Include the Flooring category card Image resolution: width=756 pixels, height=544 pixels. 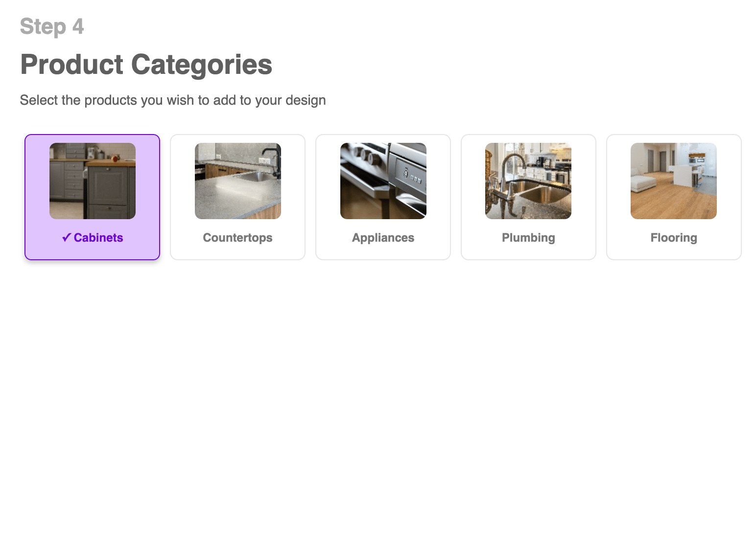pyautogui.click(x=674, y=197)
